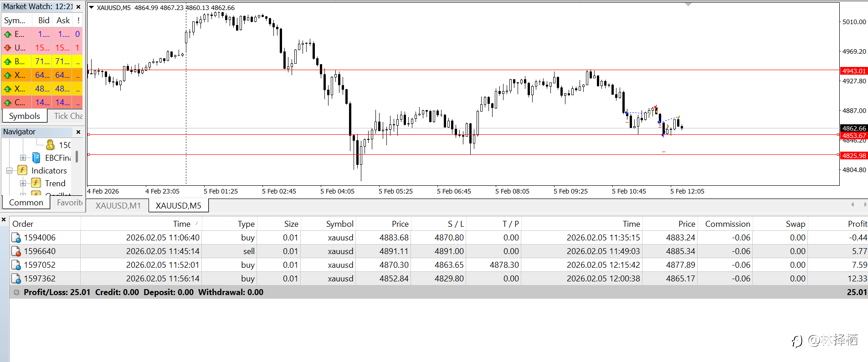Switch to the XAUUSD,M1 chart tab
The image size is (868, 362).
click(x=118, y=206)
